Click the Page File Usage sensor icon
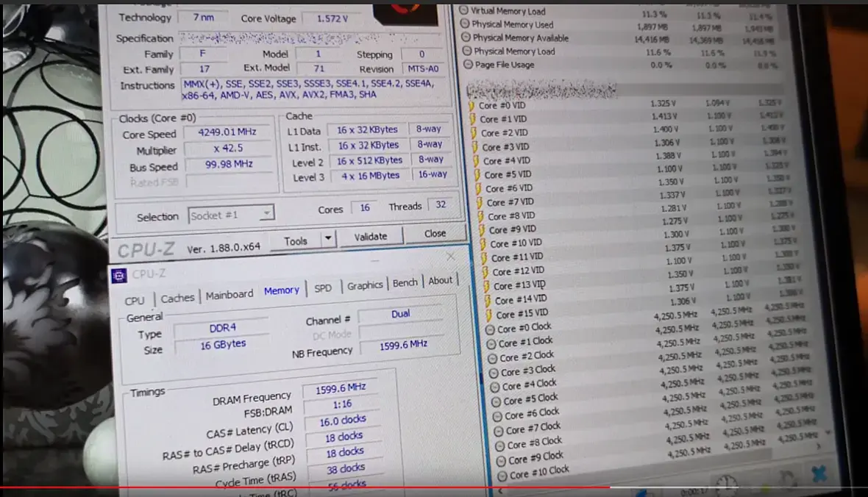Viewport: 868px width, 497px height. 469,64
